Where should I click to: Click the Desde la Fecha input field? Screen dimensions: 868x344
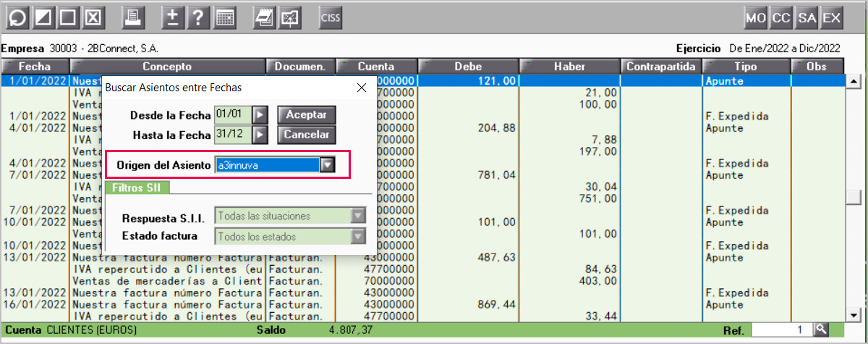coord(233,115)
